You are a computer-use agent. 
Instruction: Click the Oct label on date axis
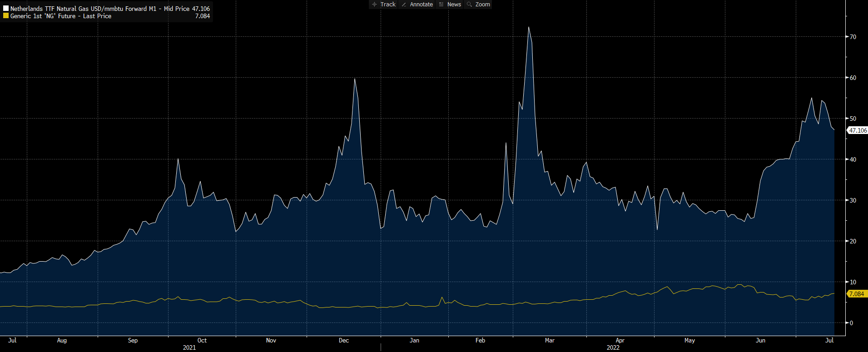(x=202, y=340)
